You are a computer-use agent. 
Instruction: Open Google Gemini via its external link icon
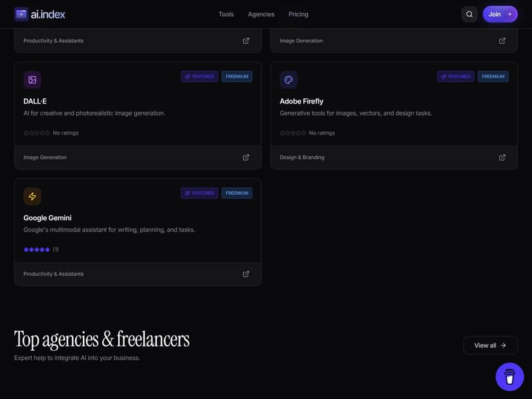click(245, 273)
